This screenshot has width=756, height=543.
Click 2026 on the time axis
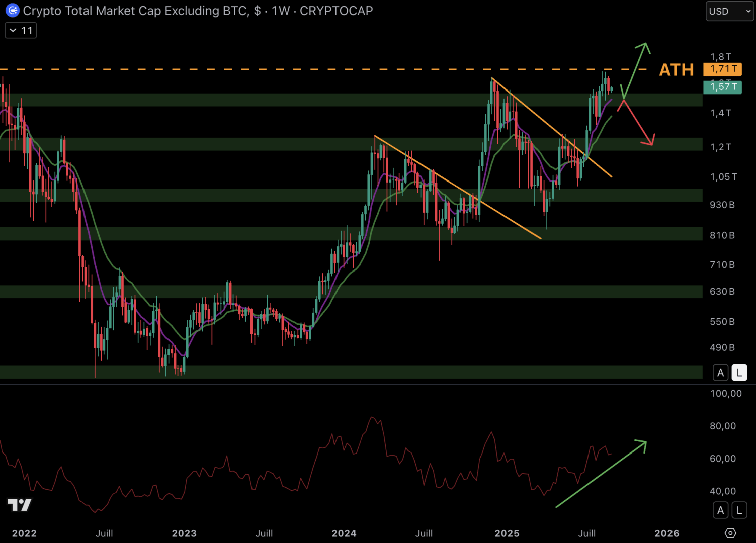pos(666,533)
